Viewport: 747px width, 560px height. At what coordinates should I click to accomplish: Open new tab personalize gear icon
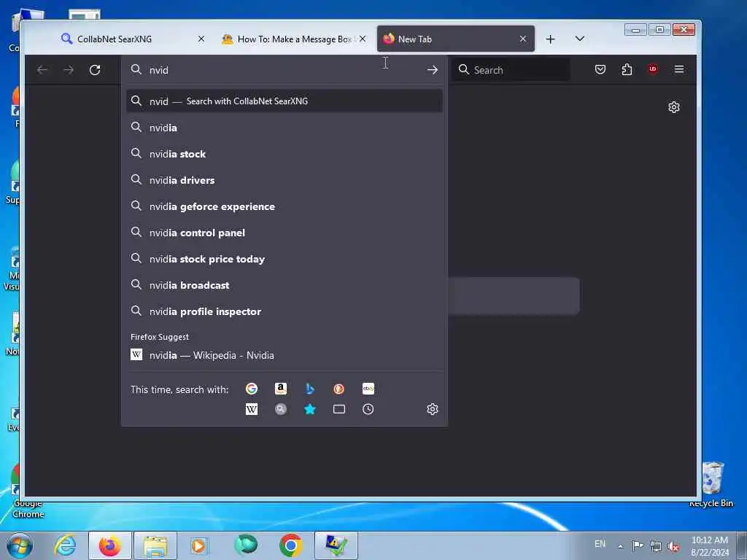tap(673, 107)
